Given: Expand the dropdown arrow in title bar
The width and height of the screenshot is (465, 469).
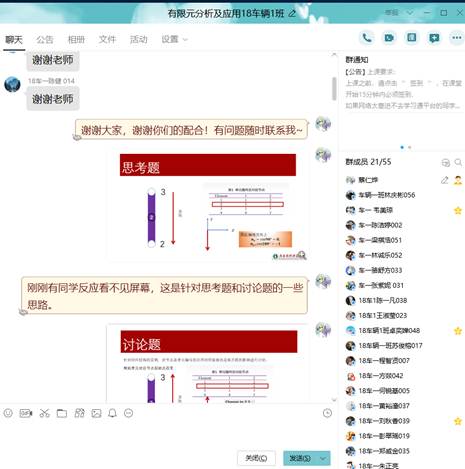Looking at the screenshot, I should [x=410, y=13].
